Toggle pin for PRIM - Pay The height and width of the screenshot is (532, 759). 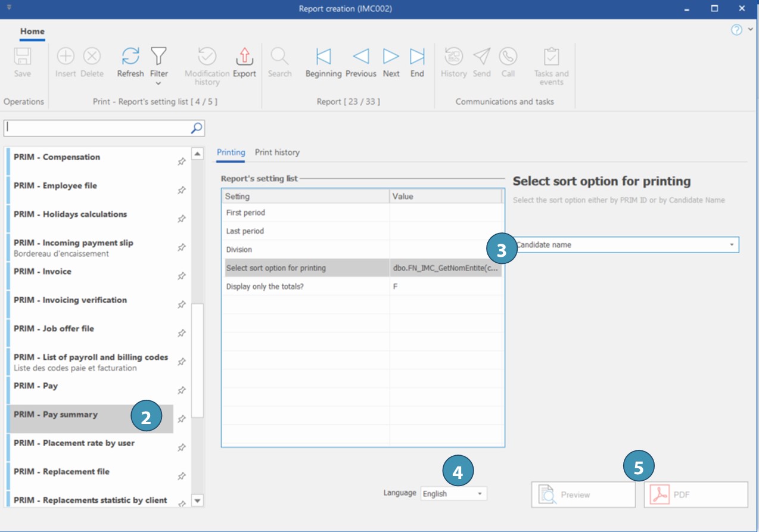click(x=182, y=390)
